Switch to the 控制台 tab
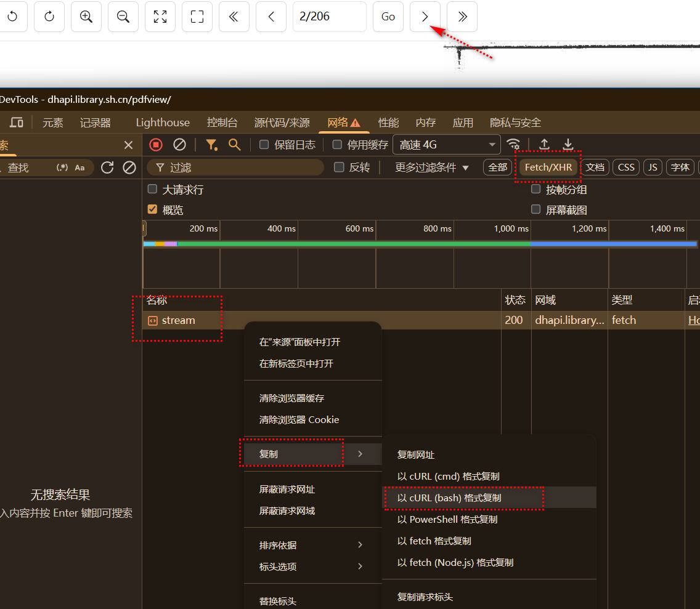 (222, 123)
